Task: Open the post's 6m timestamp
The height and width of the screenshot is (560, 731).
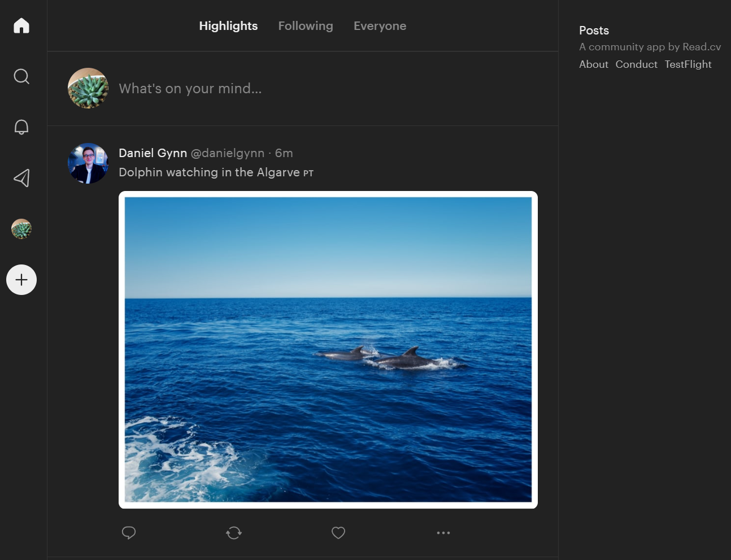Action: (284, 153)
